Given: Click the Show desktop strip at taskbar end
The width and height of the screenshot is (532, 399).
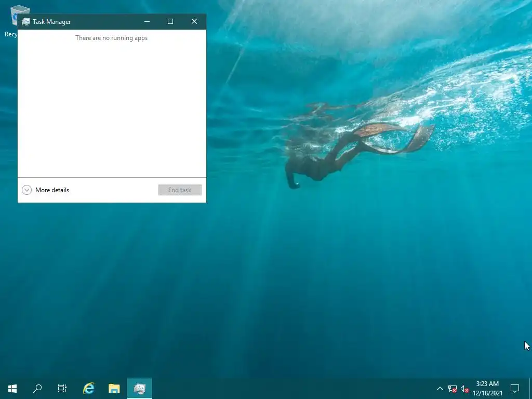Looking at the screenshot, I should [530, 389].
